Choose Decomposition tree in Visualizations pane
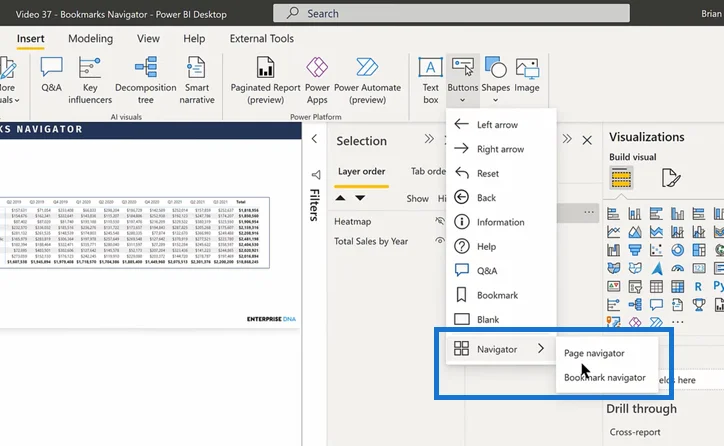Viewport: 724px width, 446px height. click(634, 304)
